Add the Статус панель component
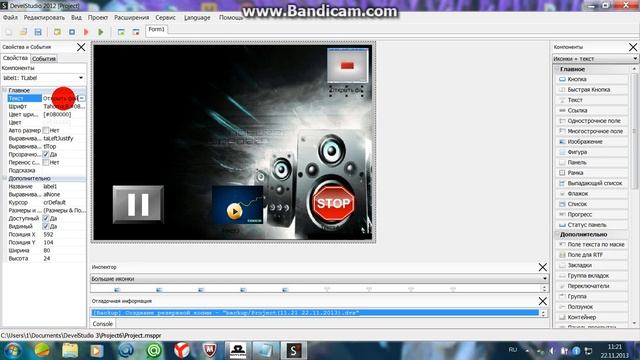This screenshot has height=360, width=640. [x=592, y=225]
